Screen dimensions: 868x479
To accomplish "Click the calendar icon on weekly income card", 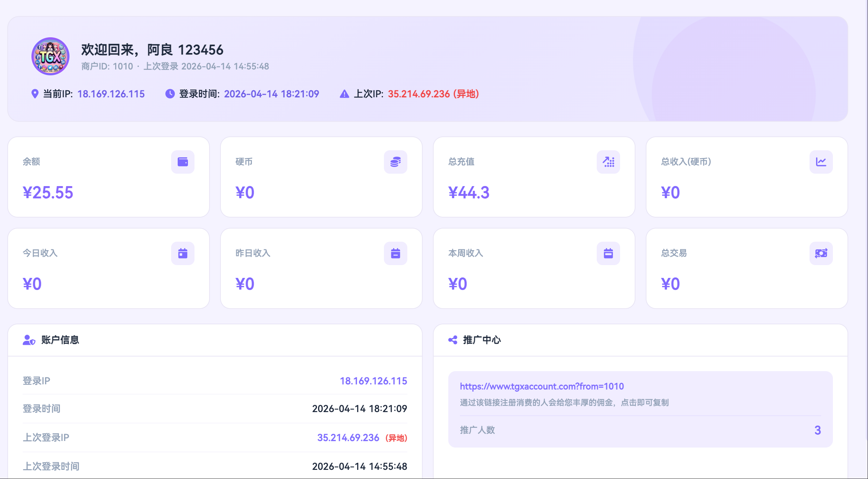I will coord(608,253).
